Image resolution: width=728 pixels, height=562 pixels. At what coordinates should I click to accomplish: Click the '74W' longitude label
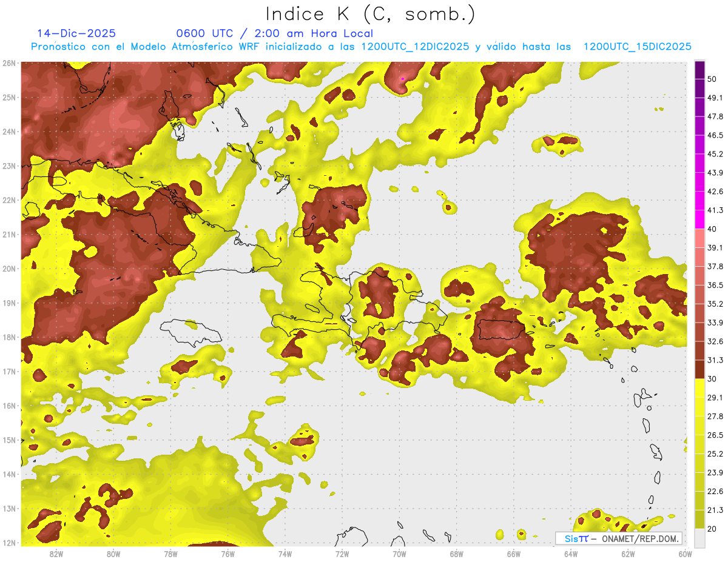point(285,554)
